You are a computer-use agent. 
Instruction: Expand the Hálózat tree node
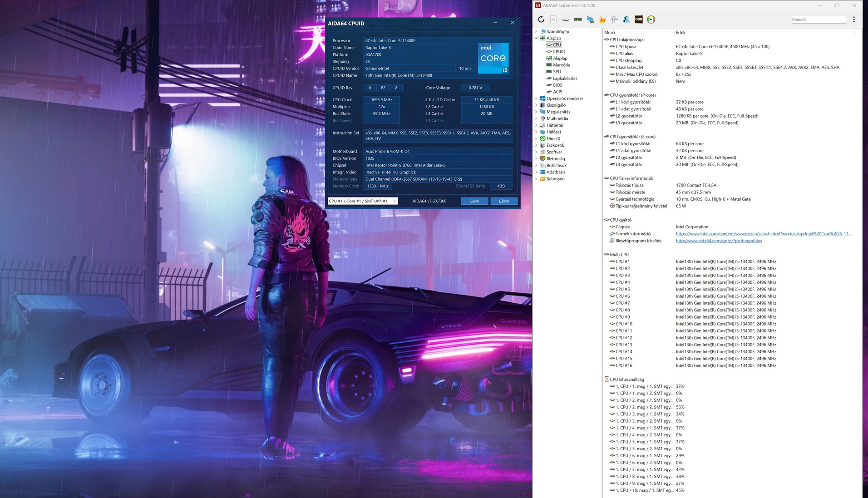tap(536, 132)
